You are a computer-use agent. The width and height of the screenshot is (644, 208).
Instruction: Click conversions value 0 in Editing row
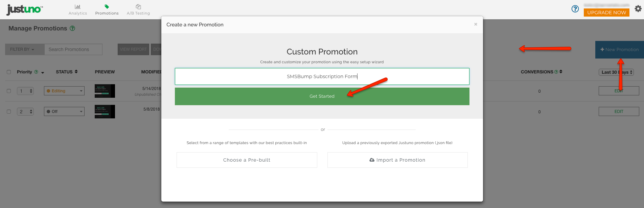click(539, 91)
